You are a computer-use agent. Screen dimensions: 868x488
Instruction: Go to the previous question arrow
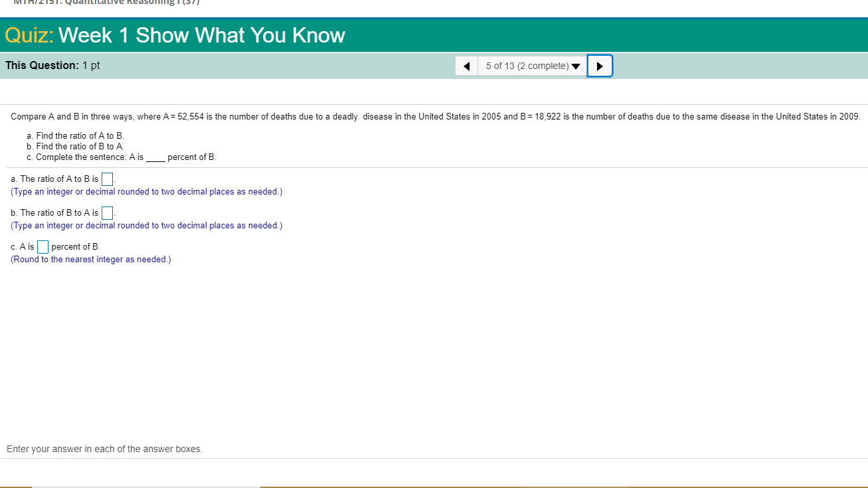click(466, 66)
